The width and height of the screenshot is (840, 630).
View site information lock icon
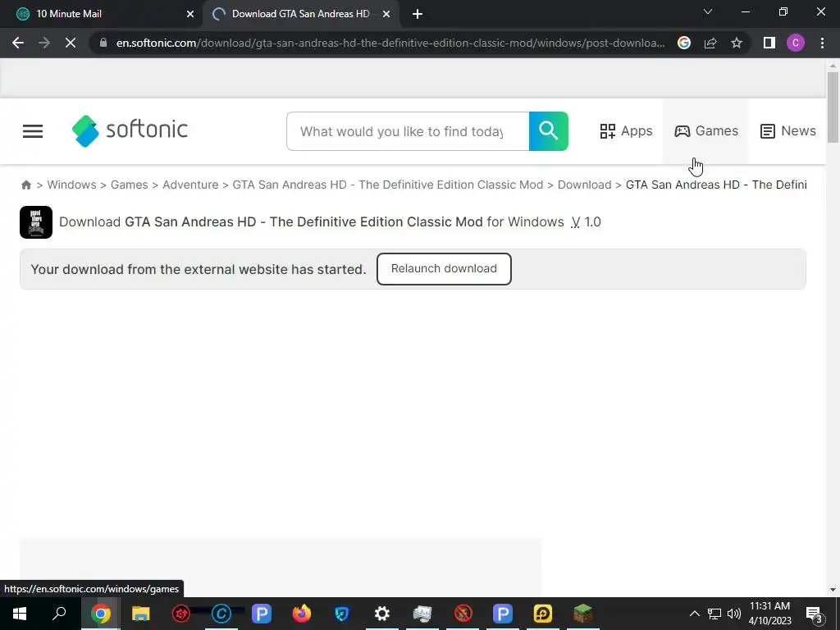(x=103, y=43)
